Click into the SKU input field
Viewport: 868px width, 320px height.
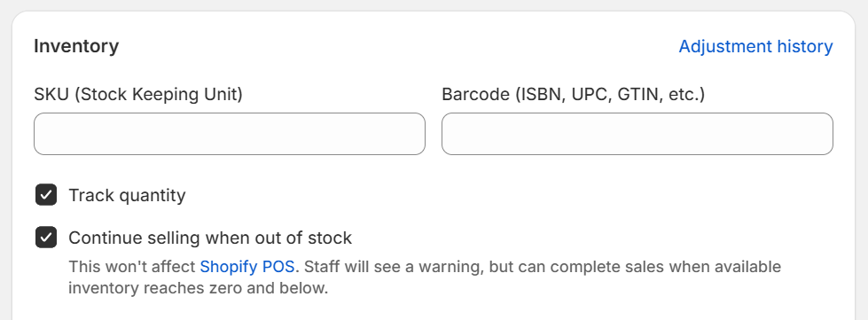(x=229, y=134)
